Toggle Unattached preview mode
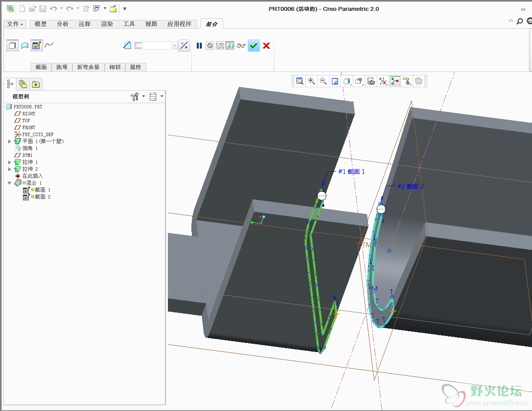The image size is (532, 411). coord(220,46)
